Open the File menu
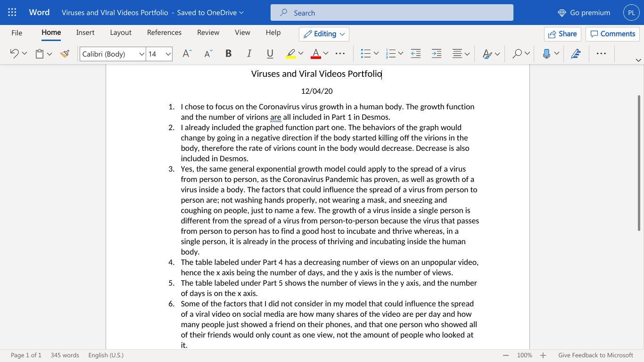The image size is (644, 362). click(x=17, y=33)
